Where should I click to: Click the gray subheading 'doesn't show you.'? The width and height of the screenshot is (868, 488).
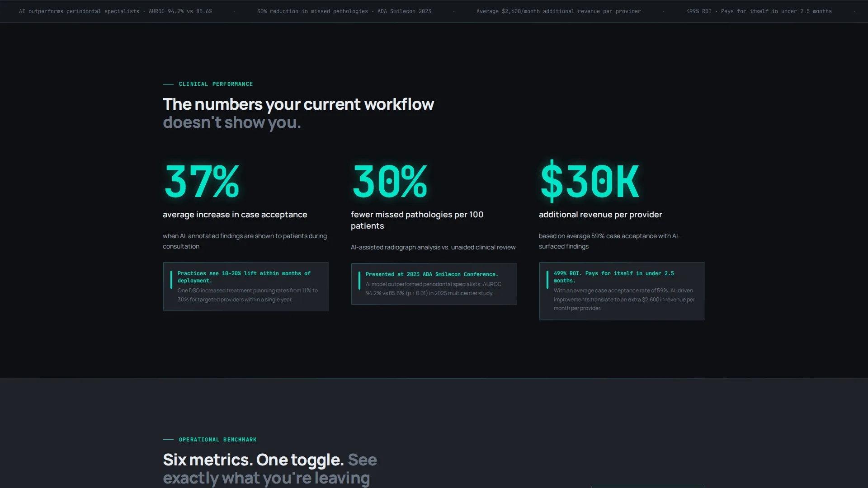coord(232,122)
